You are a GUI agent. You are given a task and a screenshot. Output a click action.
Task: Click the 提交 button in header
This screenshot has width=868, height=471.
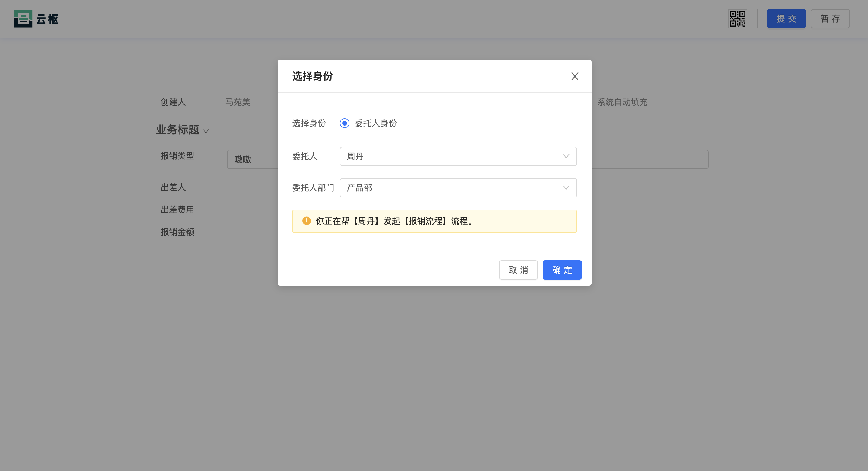pos(786,19)
